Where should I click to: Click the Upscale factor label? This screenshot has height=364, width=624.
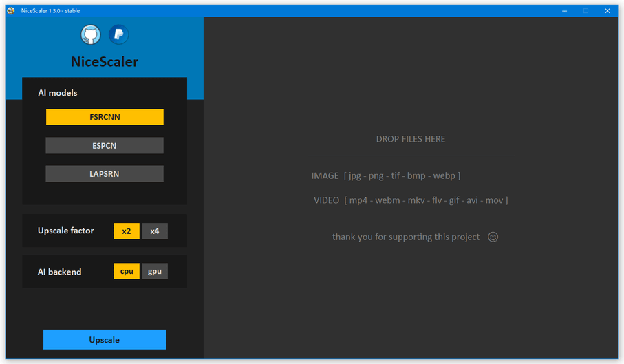[65, 231]
